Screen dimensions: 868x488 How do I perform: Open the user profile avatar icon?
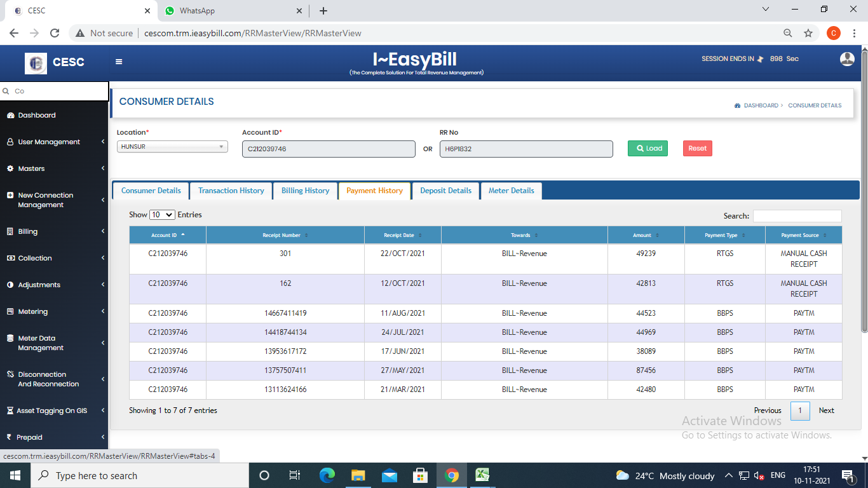click(847, 59)
